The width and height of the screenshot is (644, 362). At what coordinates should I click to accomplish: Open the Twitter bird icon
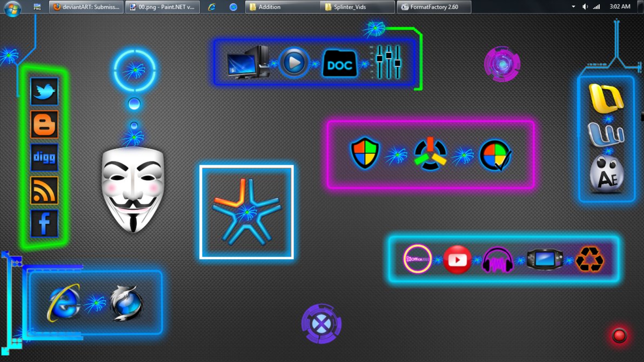pyautogui.click(x=44, y=91)
